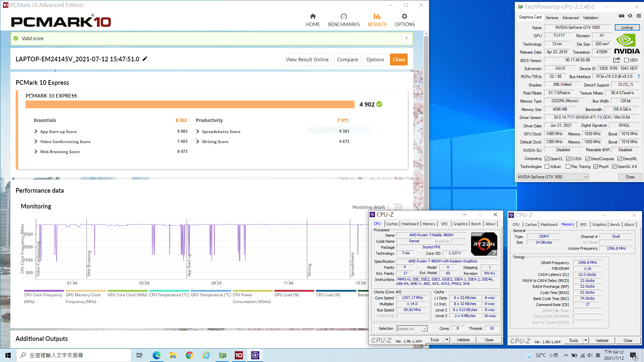The image size is (644, 362).
Task: Toggle OpenCL checkbox in GPU-Z
Action: (x=547, y=159)
